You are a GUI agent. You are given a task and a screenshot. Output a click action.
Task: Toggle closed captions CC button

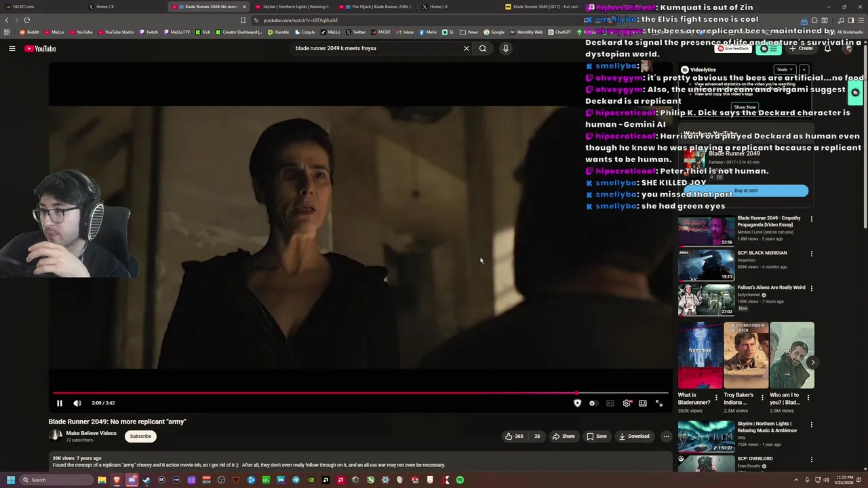[x=610, y=403]
